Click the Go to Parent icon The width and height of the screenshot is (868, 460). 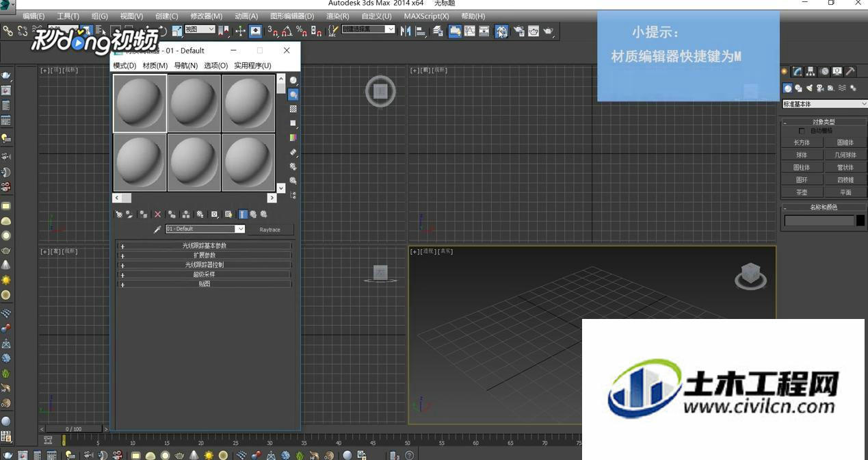[x=253, y=214]
